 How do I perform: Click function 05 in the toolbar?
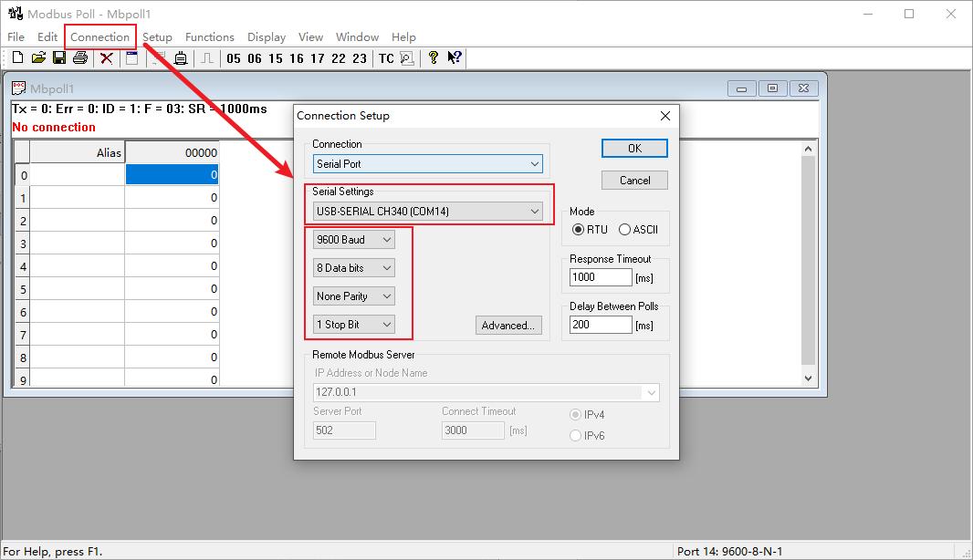point(234,58)
